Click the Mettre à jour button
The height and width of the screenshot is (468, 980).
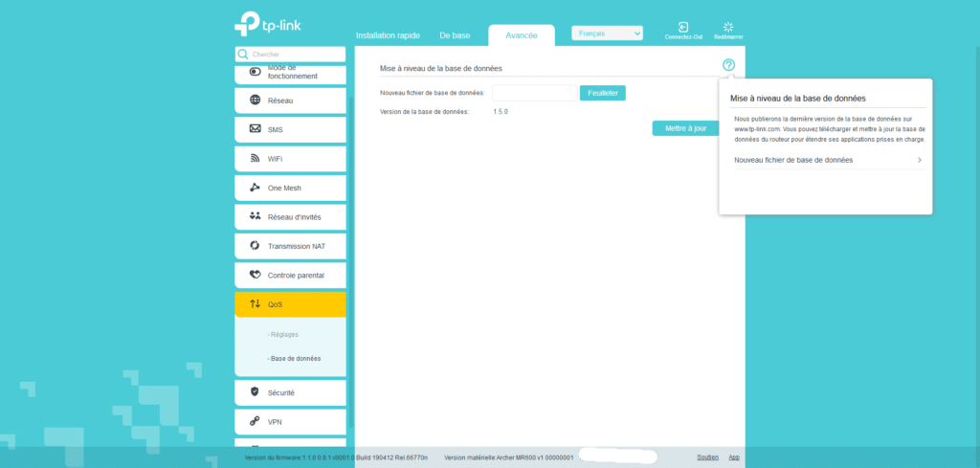(685, 127)
